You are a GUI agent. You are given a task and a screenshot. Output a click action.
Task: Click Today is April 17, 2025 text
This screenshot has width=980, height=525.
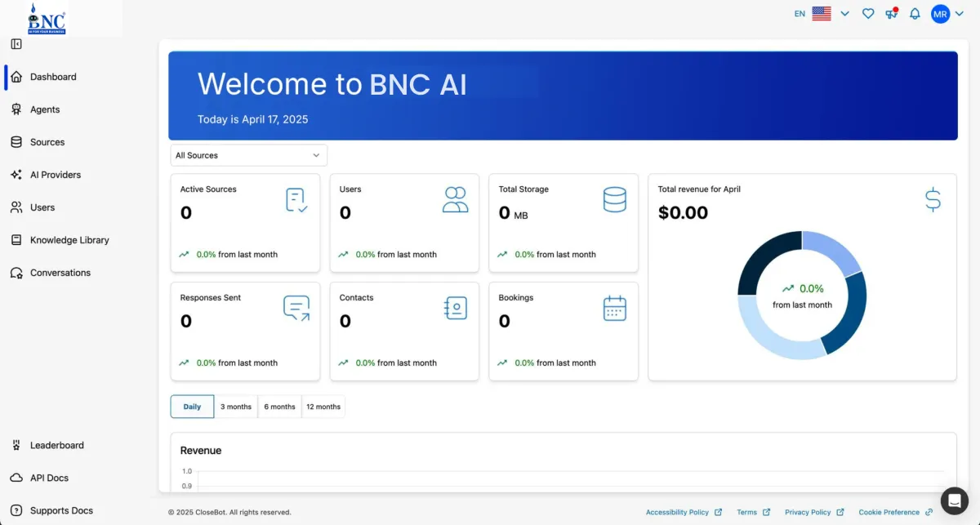click(253, 119)
